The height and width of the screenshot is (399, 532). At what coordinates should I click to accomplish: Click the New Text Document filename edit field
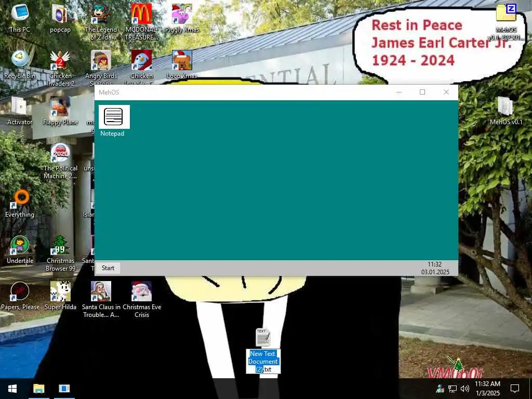263,362
